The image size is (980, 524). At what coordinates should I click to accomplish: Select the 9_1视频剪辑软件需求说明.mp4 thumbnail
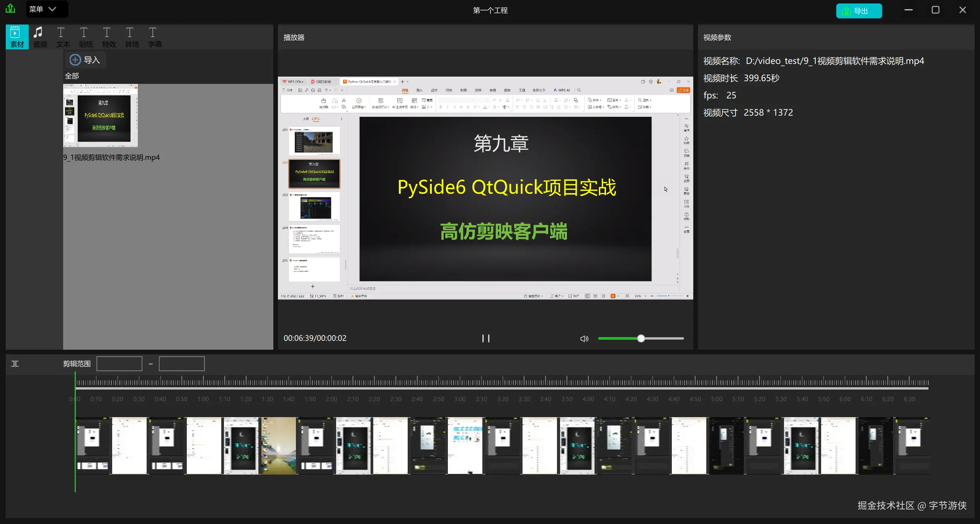click(x=100, y=115)
